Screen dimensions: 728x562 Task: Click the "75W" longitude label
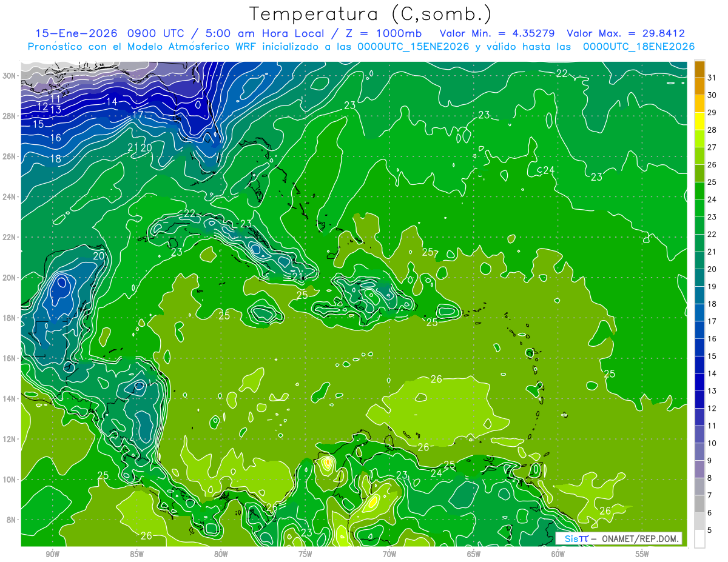point(305,554)
